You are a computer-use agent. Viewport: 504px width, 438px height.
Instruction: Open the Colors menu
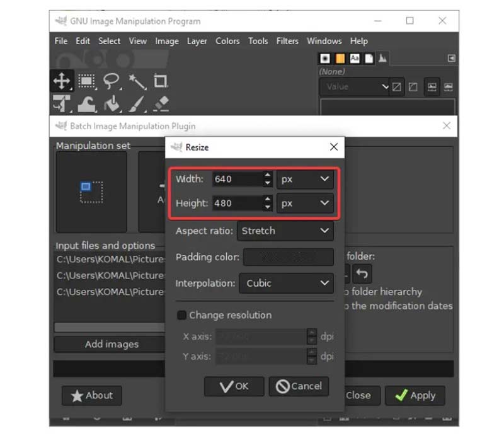click(227, 41)
